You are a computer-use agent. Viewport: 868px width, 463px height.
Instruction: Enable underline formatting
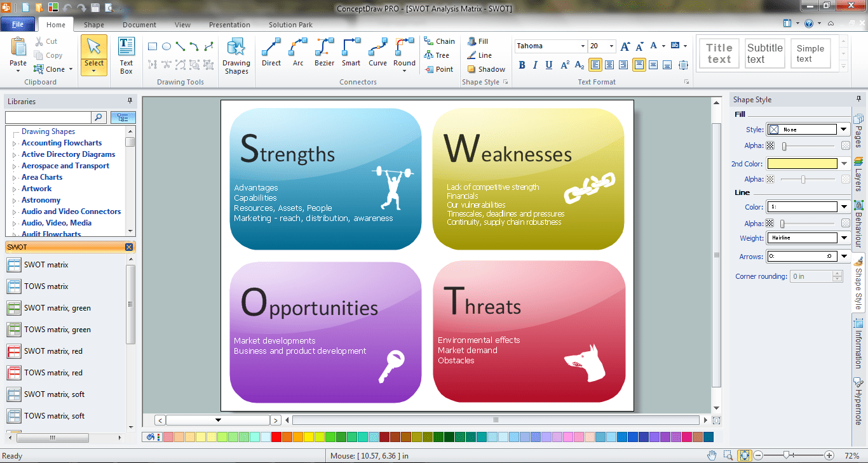pos(548,65)
